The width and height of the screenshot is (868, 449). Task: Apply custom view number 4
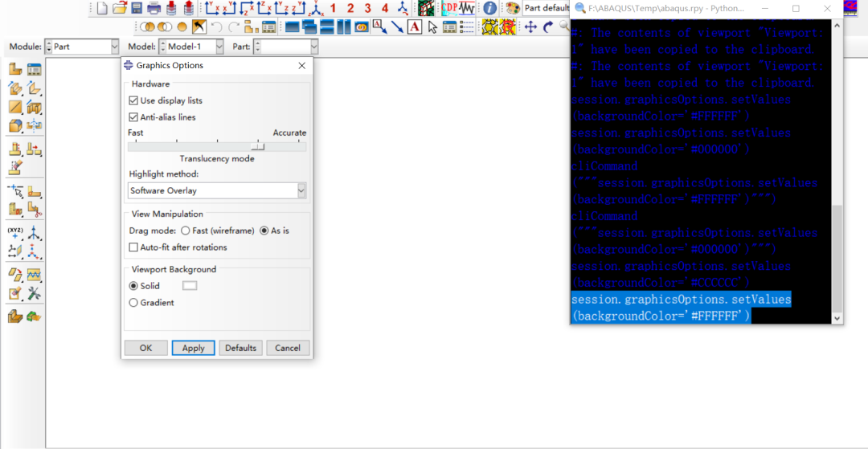click(x=385, y=8)
